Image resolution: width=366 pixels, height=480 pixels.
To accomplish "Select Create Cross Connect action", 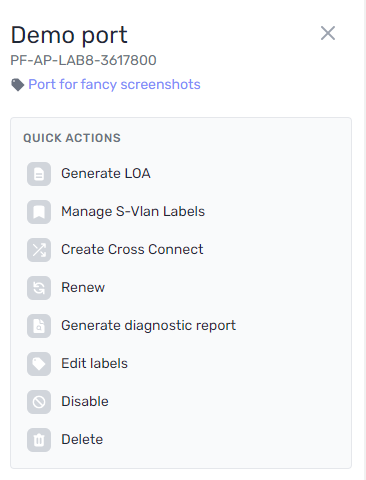I will pyautogui.click(x=132, y=249).
